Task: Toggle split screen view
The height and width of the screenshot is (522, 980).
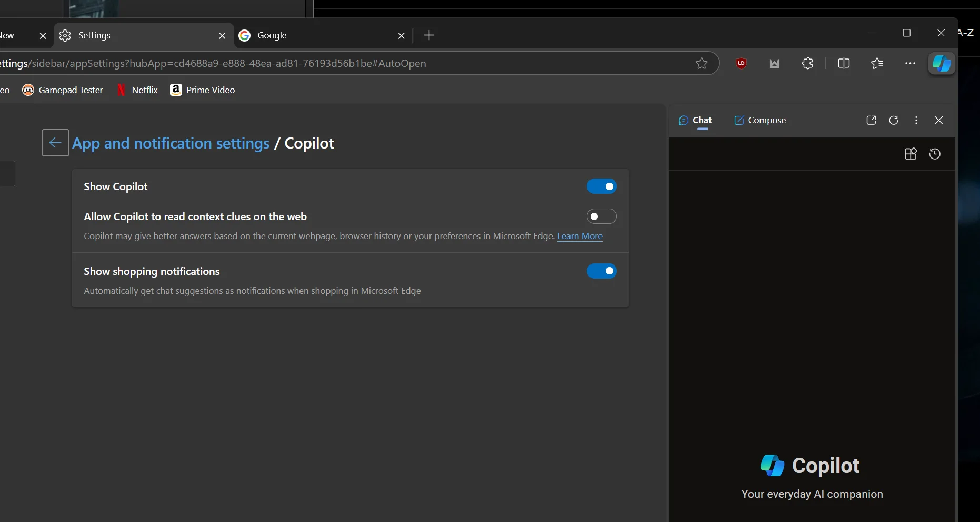Action: [x=844, y=64]
